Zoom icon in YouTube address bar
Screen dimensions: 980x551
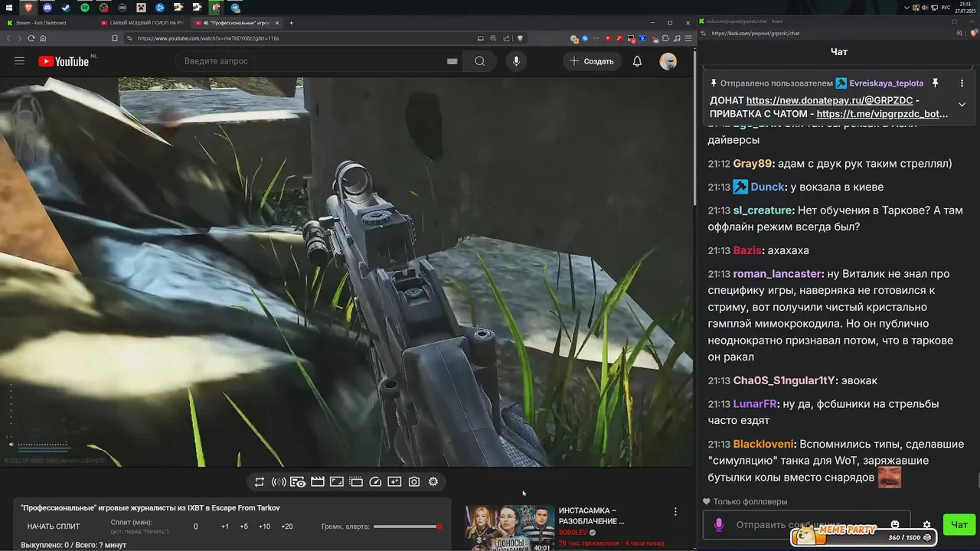pyautogui.click(x=494, y=38)
